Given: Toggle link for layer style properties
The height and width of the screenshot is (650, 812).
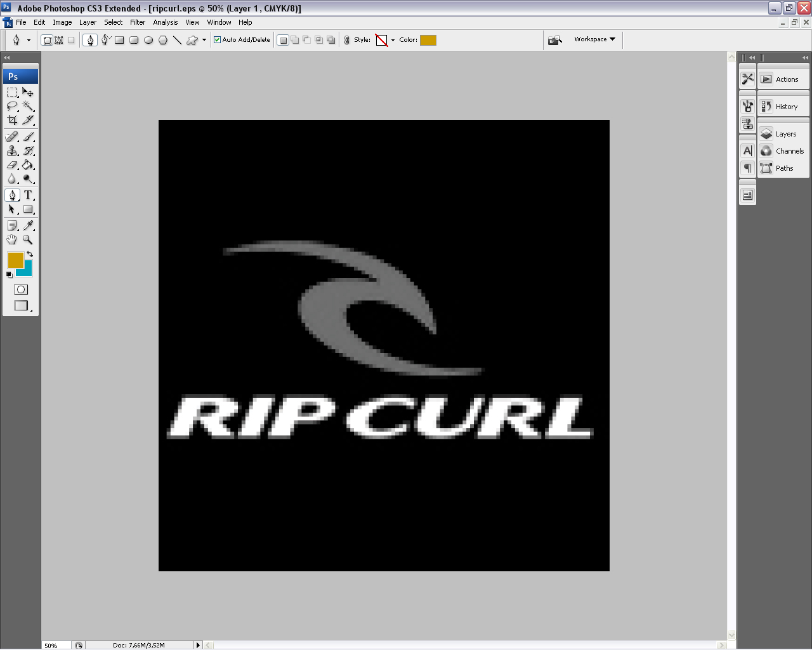Looking at the screenshot, I should pyautogui.click(x=346, y=40).
